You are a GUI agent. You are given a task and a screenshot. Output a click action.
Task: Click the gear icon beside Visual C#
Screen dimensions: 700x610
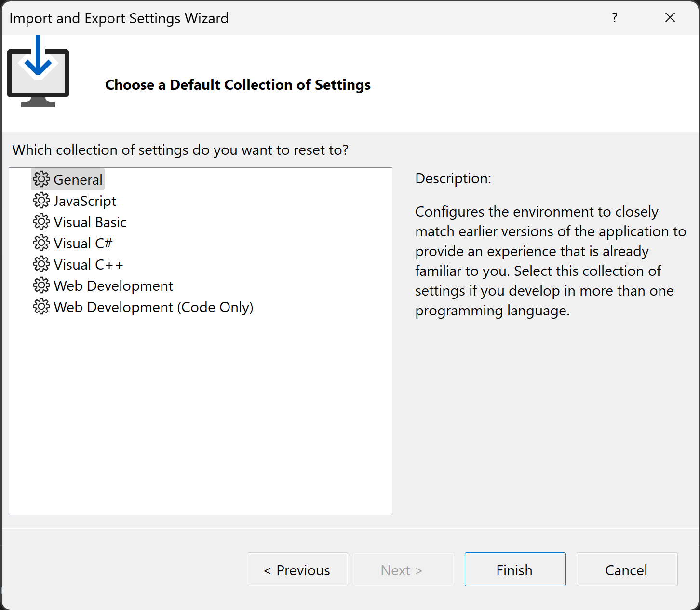point(41,243)
